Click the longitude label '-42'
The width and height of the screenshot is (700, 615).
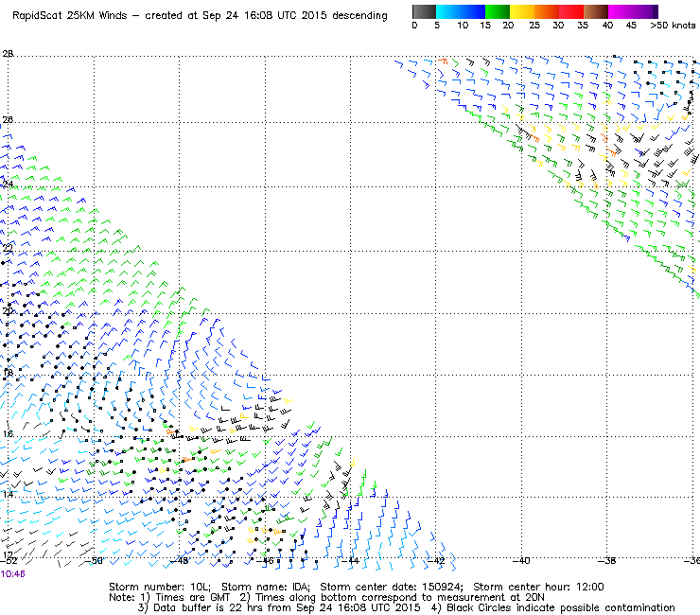(x=436, y=560)
